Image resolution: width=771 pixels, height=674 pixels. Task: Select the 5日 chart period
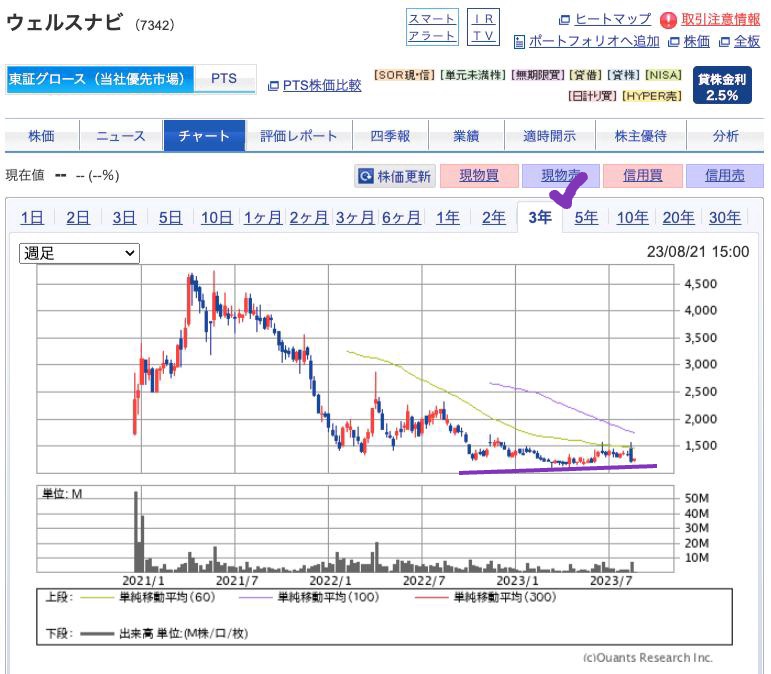tap(170, 217)
